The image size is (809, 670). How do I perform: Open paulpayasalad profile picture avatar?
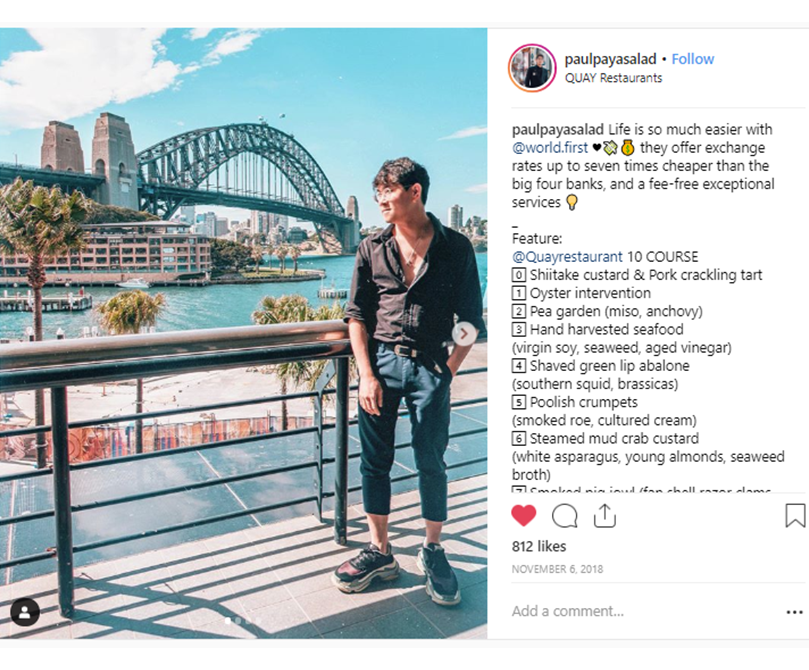pos(532,68)
